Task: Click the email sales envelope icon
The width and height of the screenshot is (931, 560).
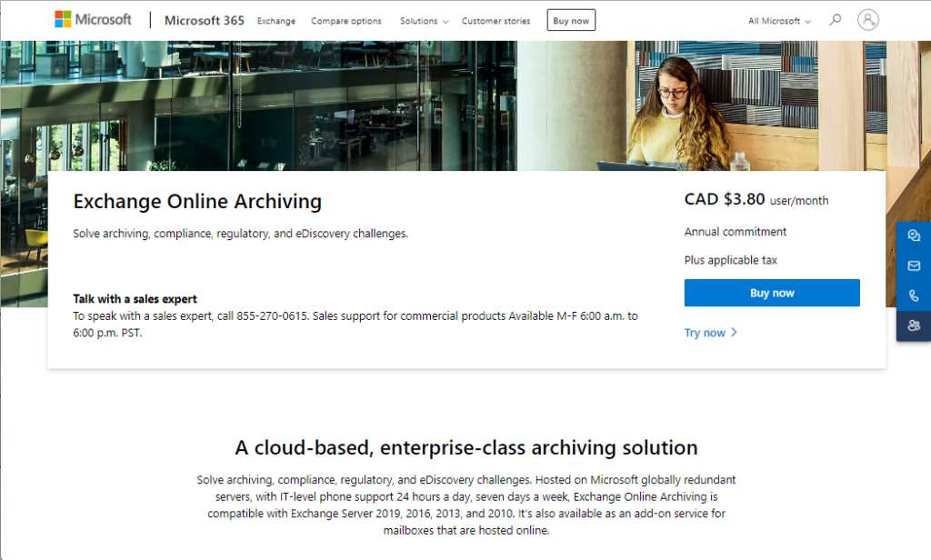Action: click(x=913, y=265)
